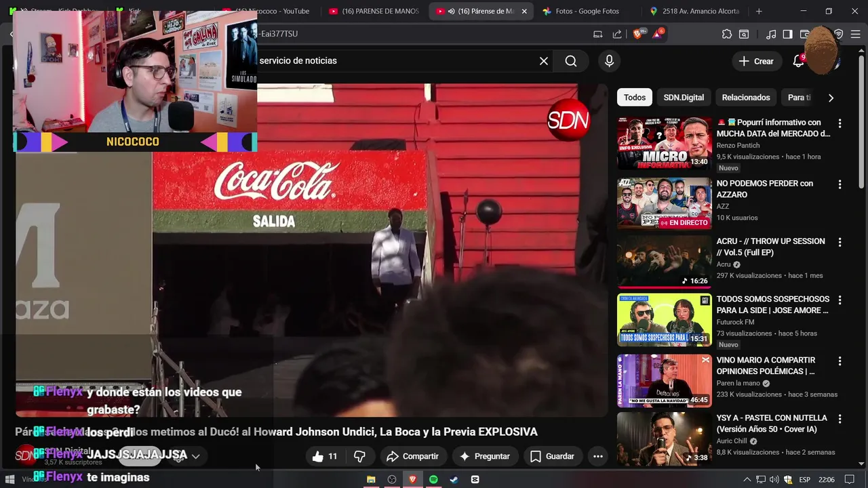Click the install app icon in address bar
The width and height of the screenshot is (868, 488).
(597, 34)
